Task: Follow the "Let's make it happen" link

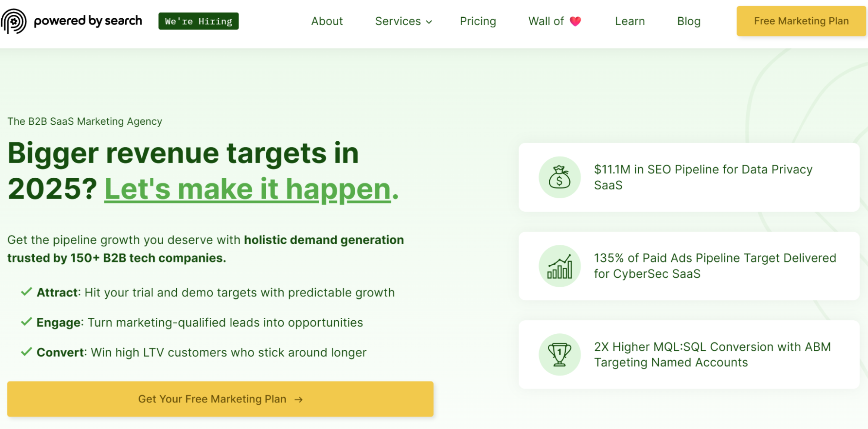Action: pos(248,190)
